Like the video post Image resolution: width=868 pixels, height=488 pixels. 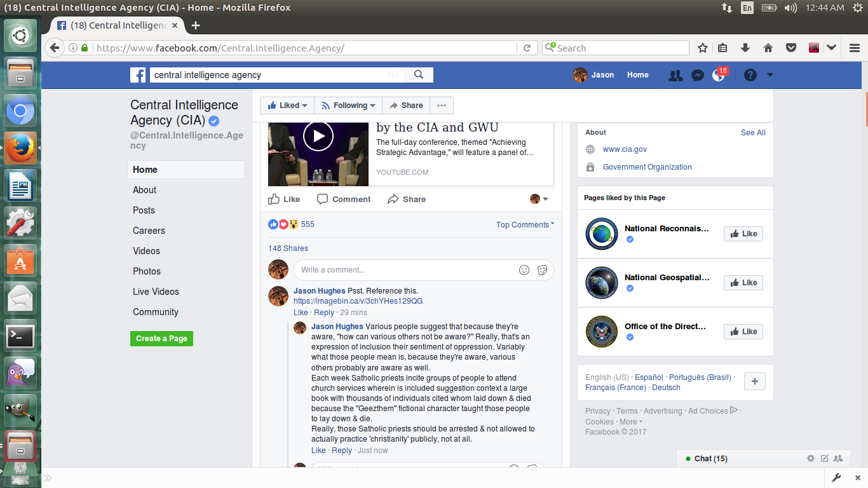pos(284,199)
